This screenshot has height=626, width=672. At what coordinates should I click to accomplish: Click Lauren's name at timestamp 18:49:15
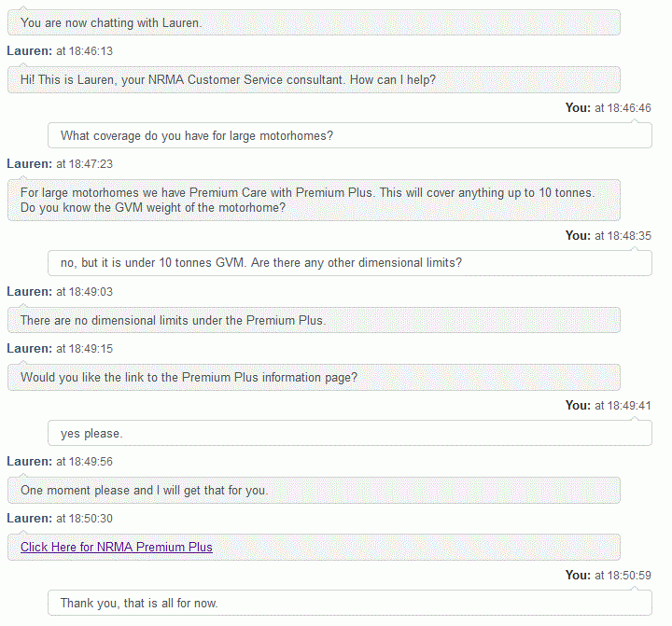29,349
